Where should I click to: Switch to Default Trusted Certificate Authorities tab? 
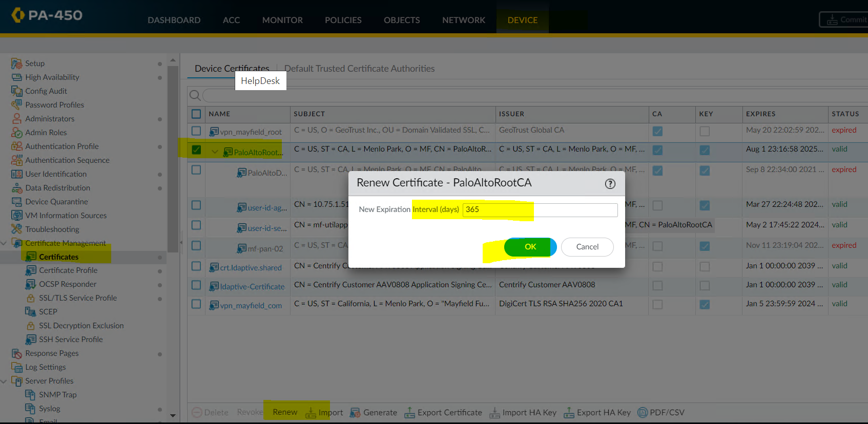tap(359, 69)
